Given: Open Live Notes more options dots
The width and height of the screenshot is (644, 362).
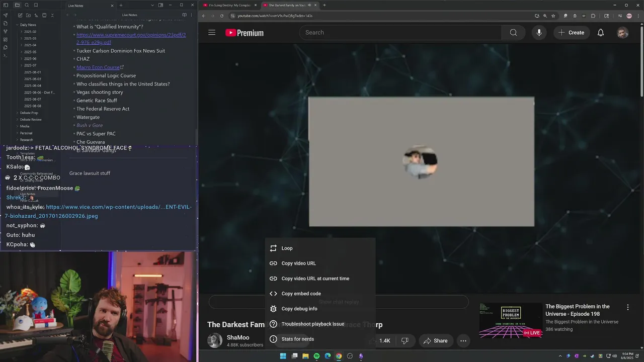Looking at the screenshot, I should click(192, 15).
